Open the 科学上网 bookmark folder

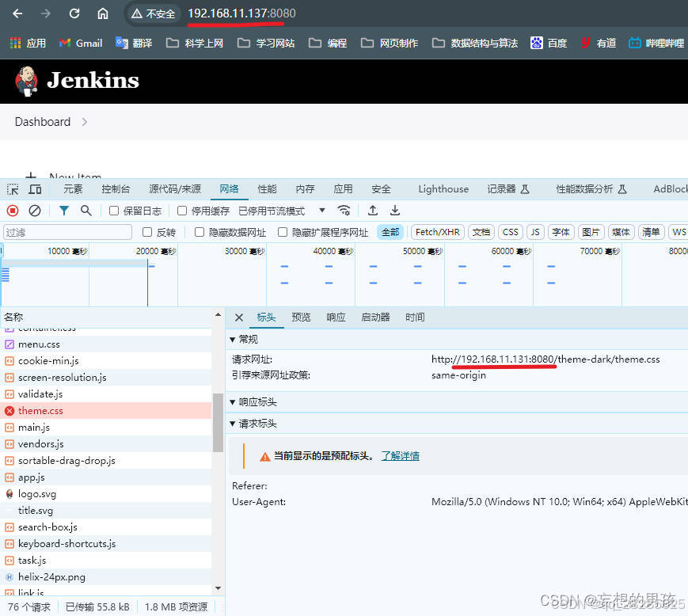[195, 43]
